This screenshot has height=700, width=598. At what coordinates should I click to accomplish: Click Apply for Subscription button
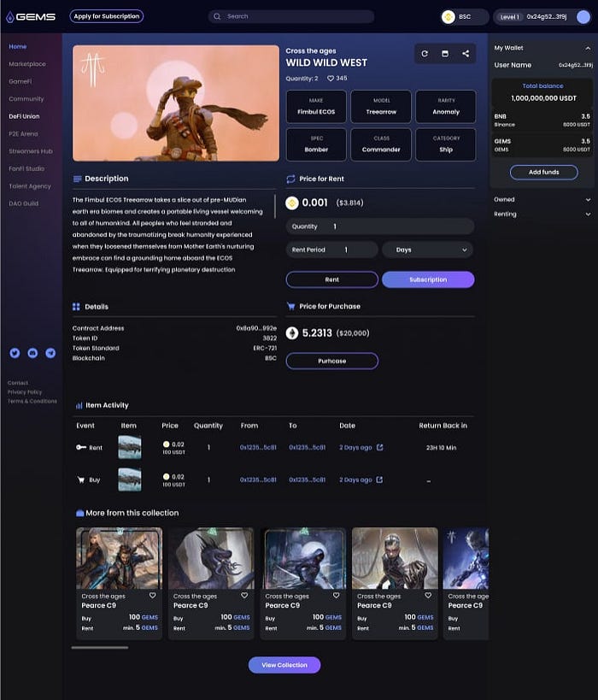coord(107,16)
